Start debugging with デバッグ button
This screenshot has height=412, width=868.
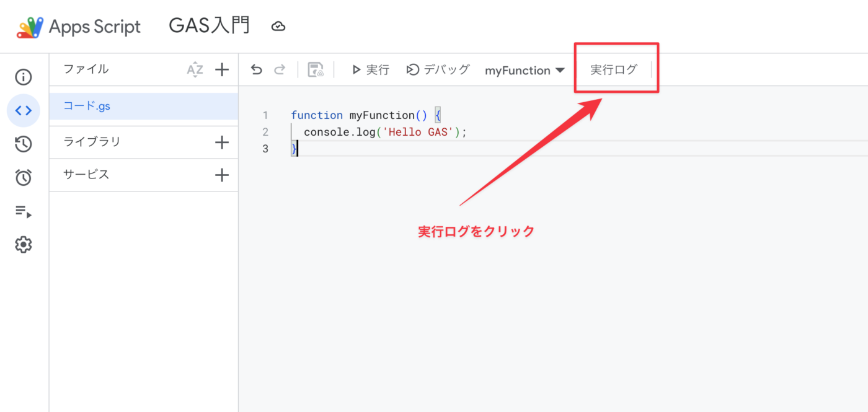[x=438, y=70]
